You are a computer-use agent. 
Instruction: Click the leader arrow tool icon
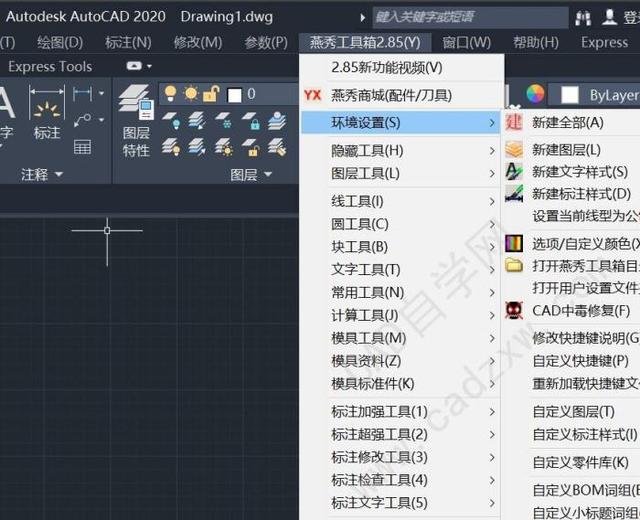82,120
